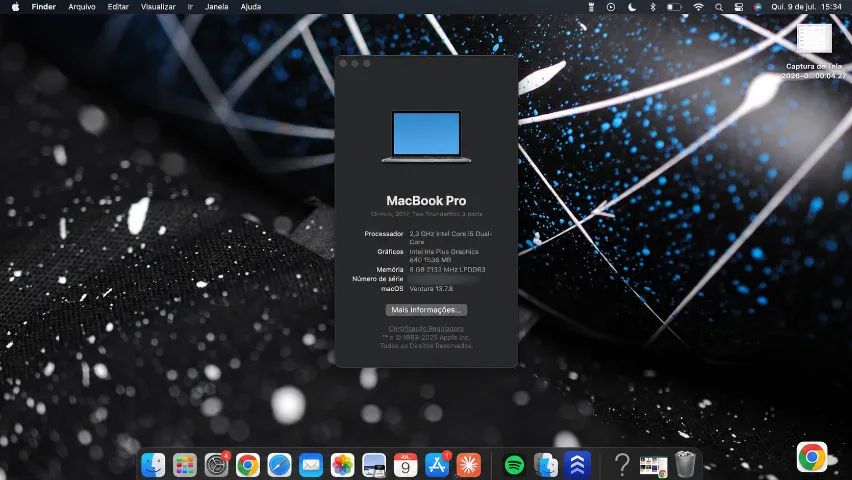
Task: Click the question mark icon in Dock
Action: coord(622,465)
